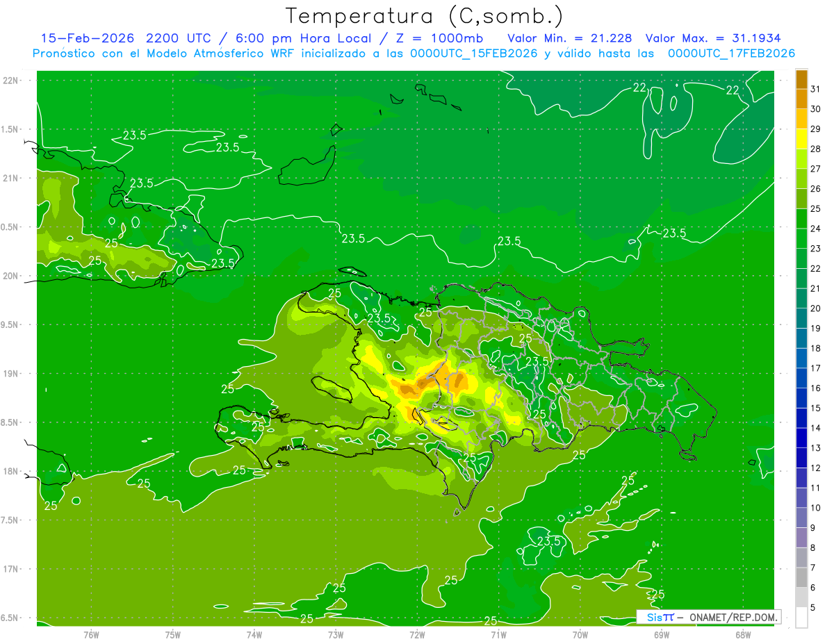Click the "Valor Min. = 21.228" value
Screen dimensions: 834x644
click(x=571, y=38)
